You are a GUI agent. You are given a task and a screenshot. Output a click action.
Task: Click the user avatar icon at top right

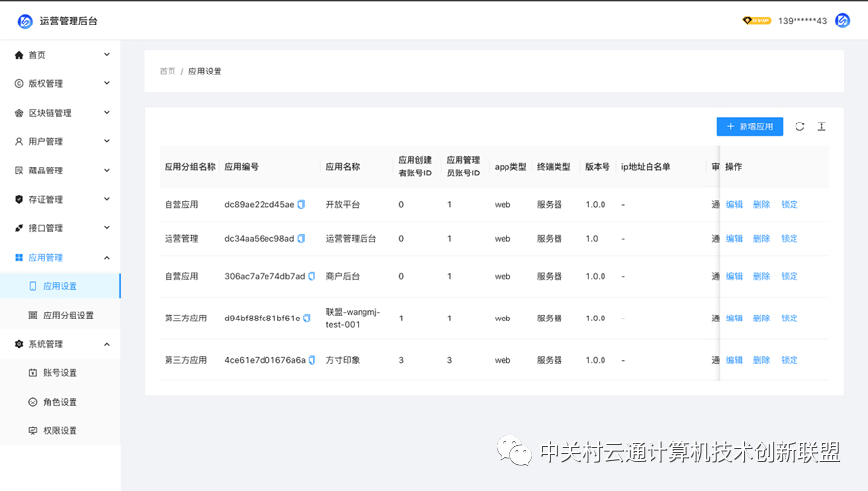(x=843, y=21)
